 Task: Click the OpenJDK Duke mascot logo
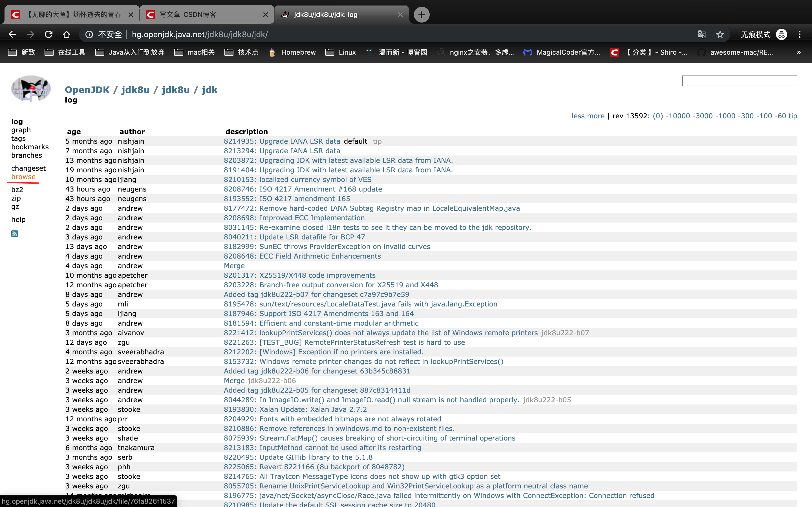tap(31, 88)
